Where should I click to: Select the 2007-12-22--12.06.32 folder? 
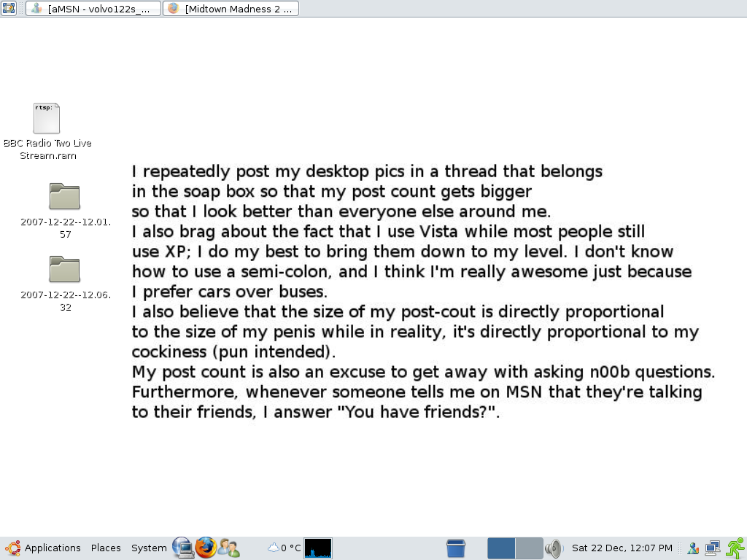[x=64, y=270]
